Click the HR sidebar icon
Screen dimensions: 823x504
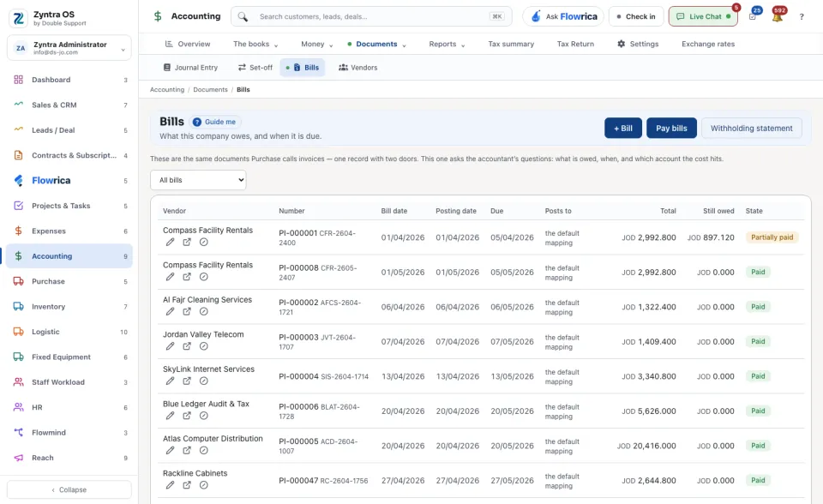(x=18, y=407)
